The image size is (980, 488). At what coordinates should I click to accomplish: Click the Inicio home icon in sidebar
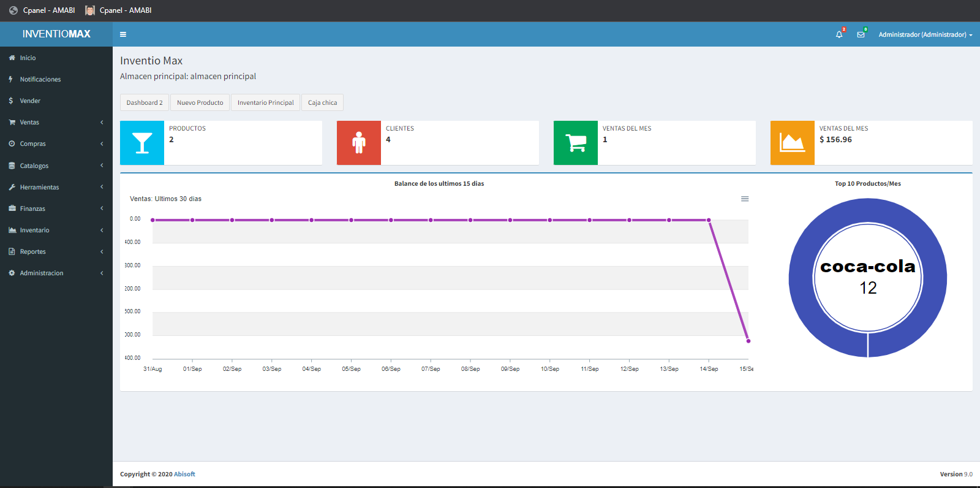(x=12, y=58)
